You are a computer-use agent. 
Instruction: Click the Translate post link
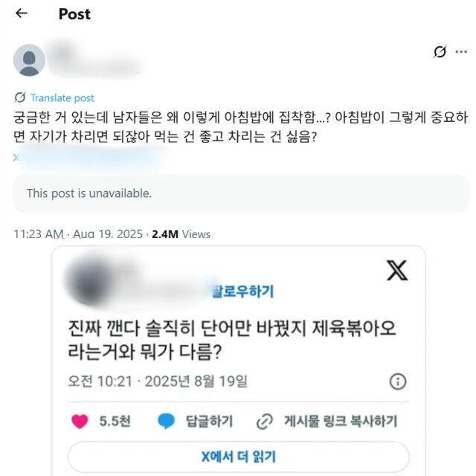(x=62, y=97)
